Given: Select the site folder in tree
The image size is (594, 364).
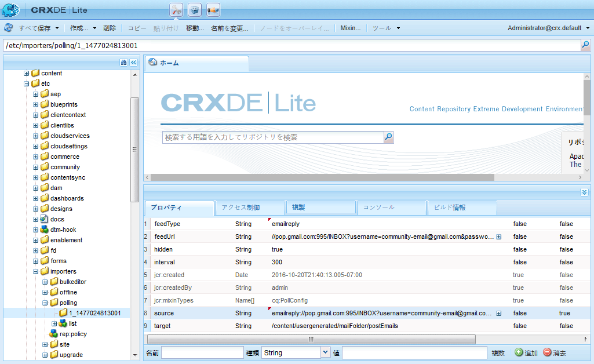Looking at the screenshot, I should [64, 344].
